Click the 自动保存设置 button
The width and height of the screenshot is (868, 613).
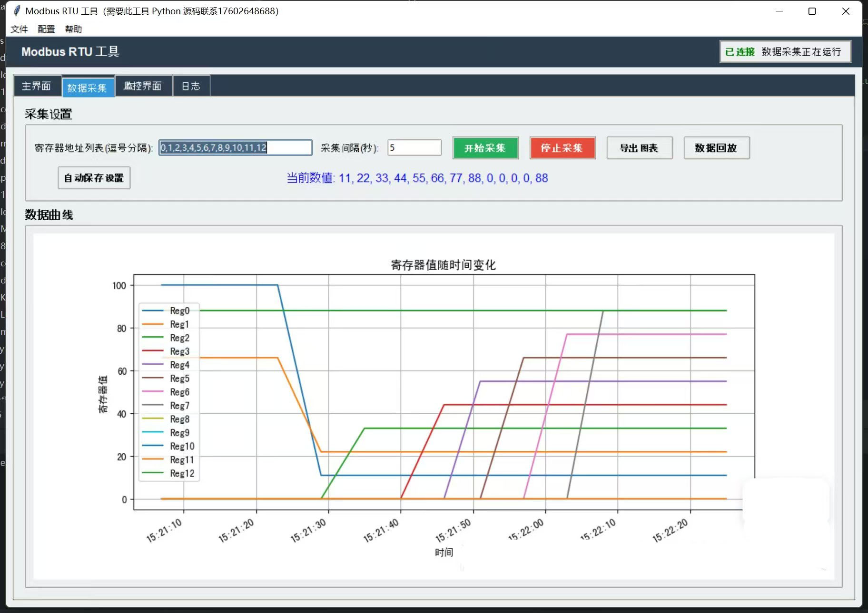pyautogui.click(x=94, y=178)
